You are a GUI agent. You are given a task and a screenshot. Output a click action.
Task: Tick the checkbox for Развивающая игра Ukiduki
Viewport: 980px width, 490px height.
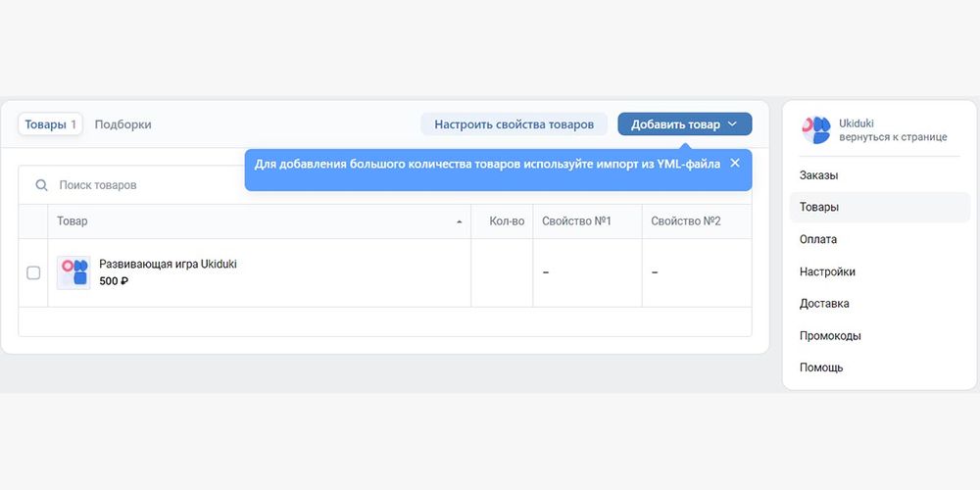coord(33,272)
